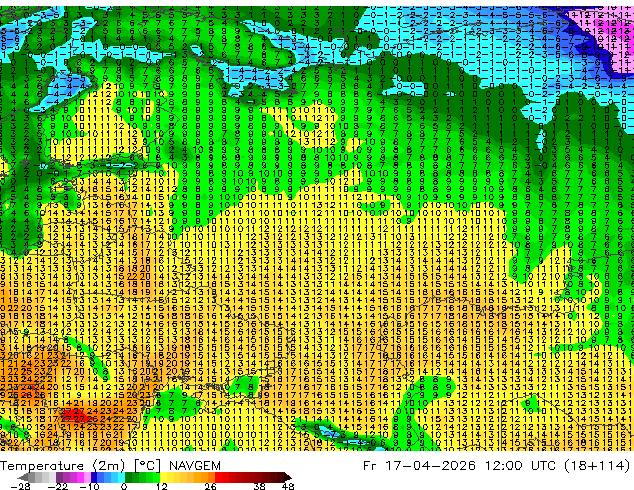Image resolution: width=634 pixels, height=490 pixels.
Task: Click the '-28' legend value
Action: click(20, 486)
